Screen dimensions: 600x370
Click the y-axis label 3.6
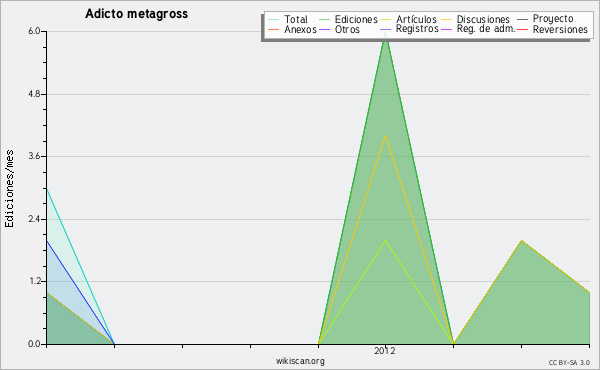point(34,156)
